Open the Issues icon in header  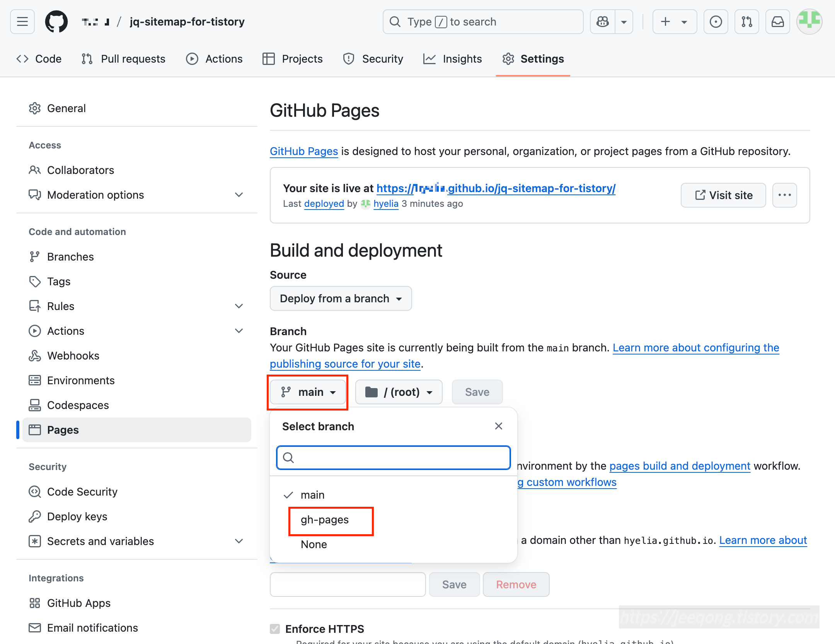click(x=716, y=22)
